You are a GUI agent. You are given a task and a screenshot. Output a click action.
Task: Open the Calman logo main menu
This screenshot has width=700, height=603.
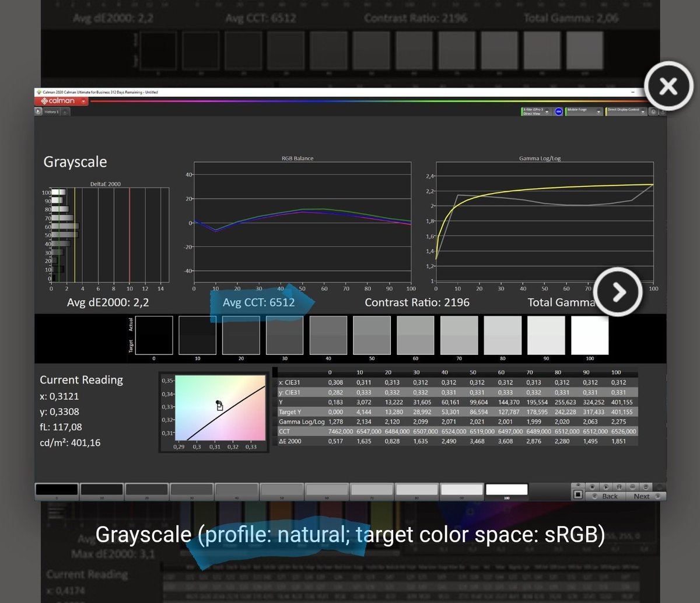(61, 101)
